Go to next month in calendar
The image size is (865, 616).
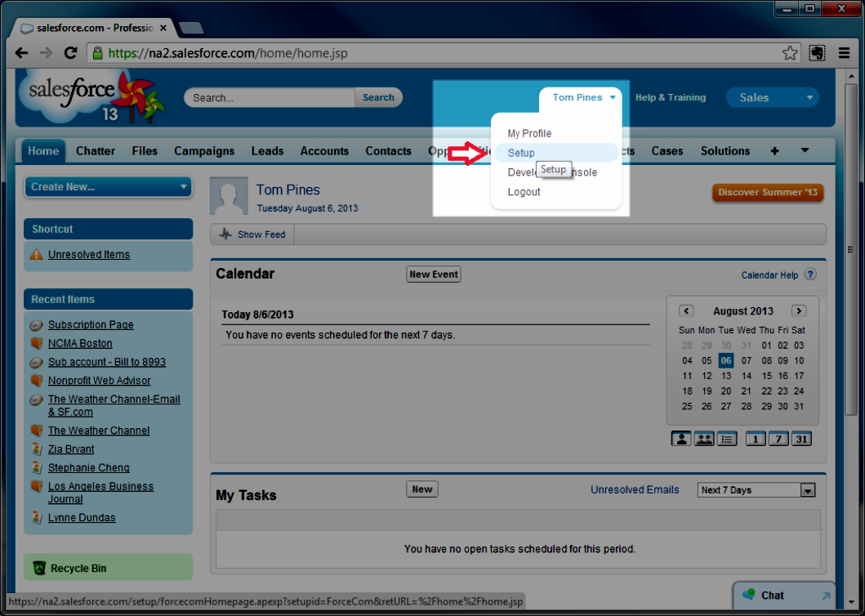[798, 310]
